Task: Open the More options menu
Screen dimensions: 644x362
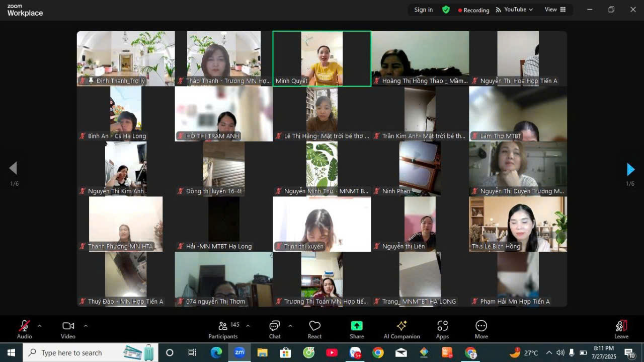Action: pos(481,329)
